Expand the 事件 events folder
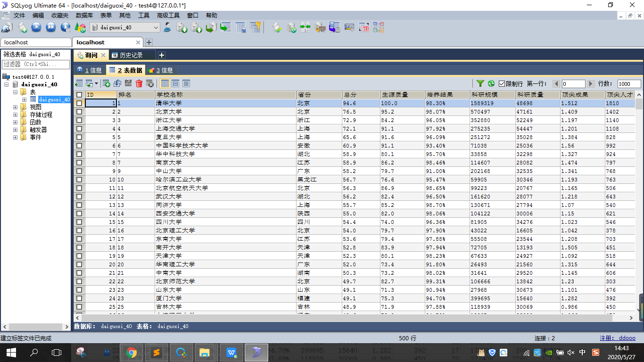 point(15,137)
